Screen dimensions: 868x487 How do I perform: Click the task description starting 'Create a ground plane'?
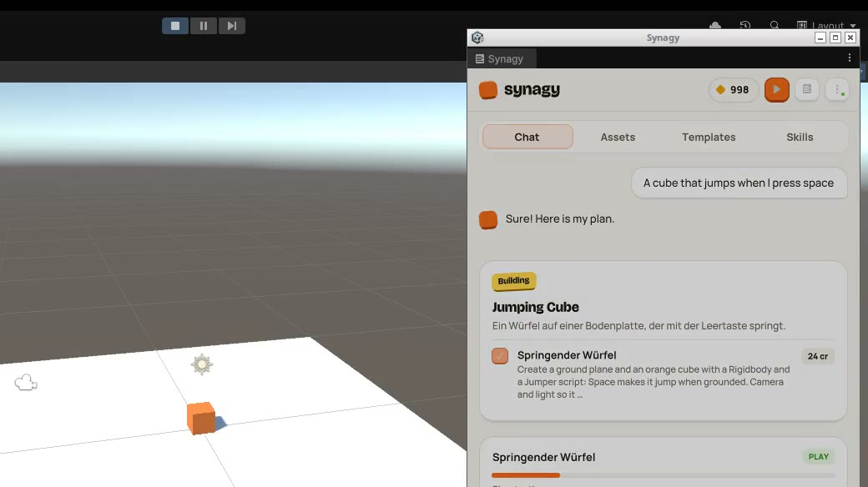(x=654, y=382)
